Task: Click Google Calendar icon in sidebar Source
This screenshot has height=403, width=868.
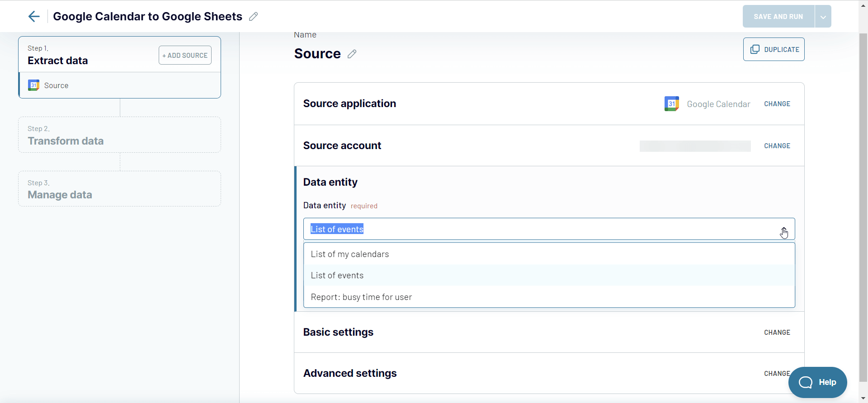Action: click(x=33, y=85)
